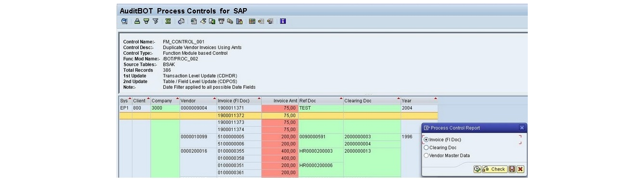Image resolution: width=644 pixels, height=182 pixels.
Task: Click the Save disk icon in dialog
Action: [512, 169]
